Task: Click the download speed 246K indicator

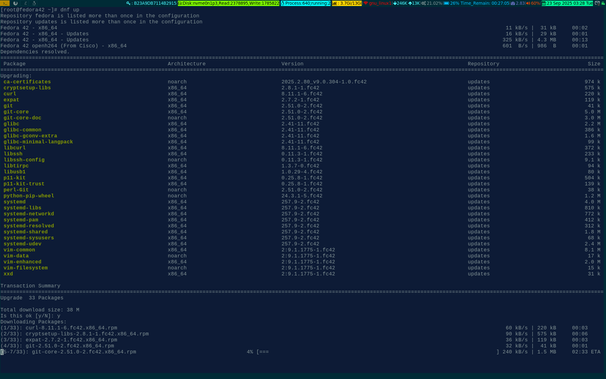Action: click(400, 3)
